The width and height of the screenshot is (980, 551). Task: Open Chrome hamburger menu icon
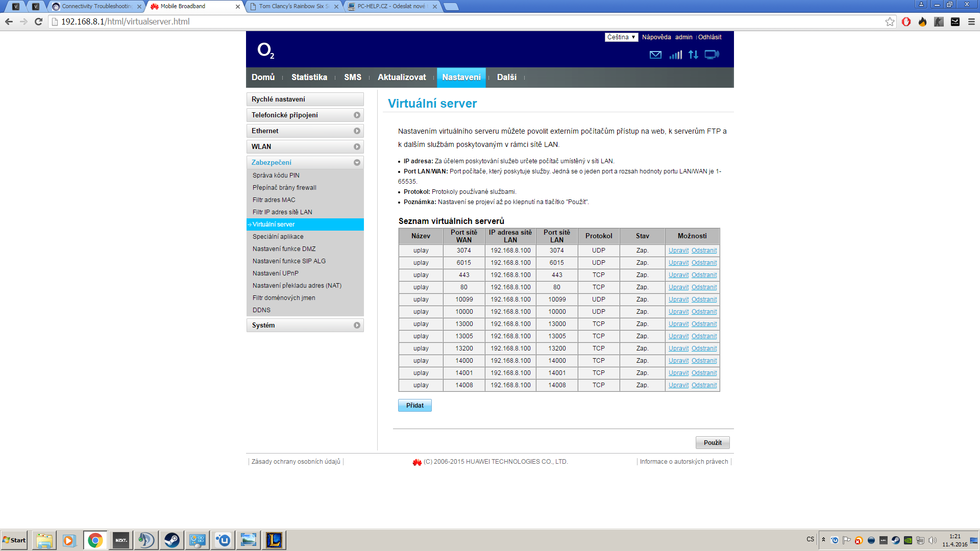point(971,21)
